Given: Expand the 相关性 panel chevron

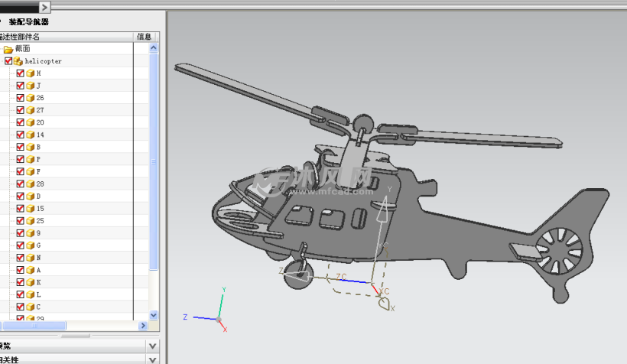Looking at the screenshot, I should pos(152,359).
